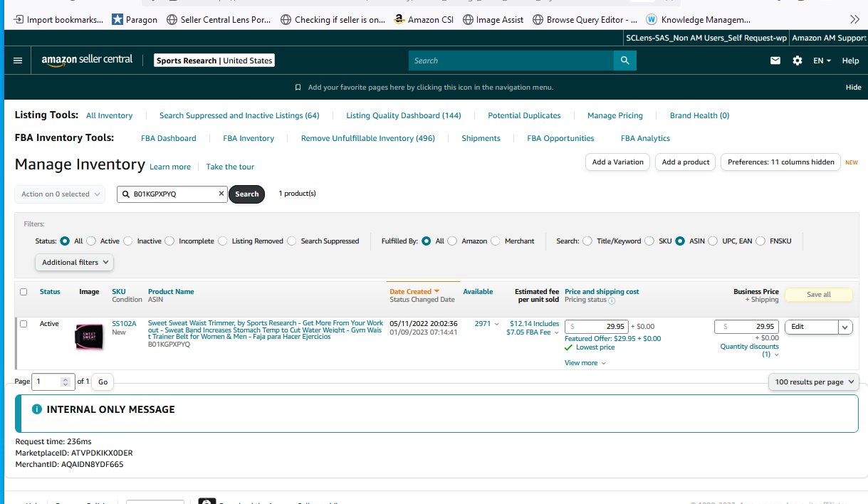Open the Paragon bookmark
This screenshot has width=868, height=504.
135,19
